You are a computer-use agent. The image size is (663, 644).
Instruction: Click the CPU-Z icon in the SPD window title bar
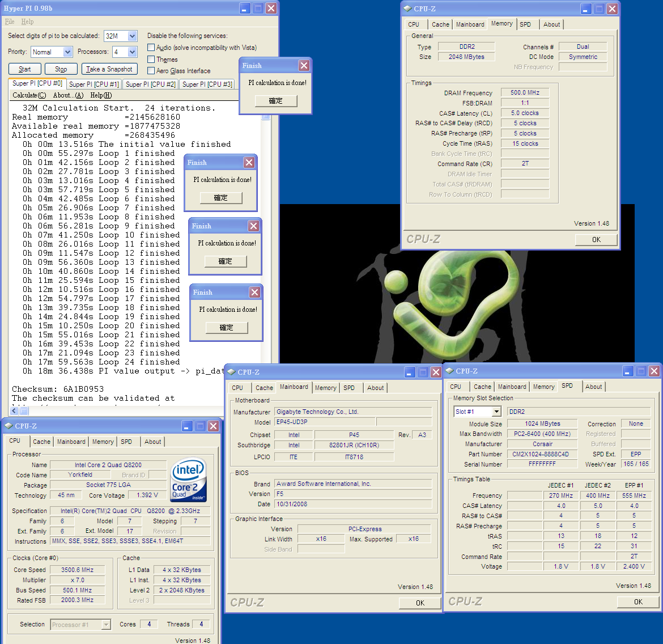click(x=450, y=371)
